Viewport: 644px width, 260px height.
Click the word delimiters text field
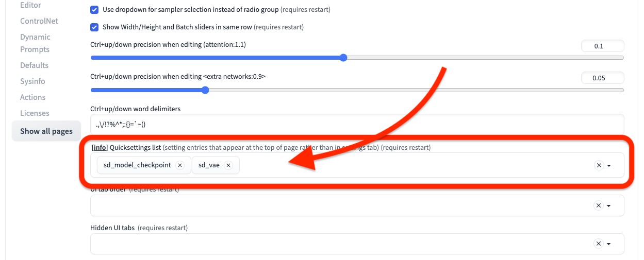357,124
